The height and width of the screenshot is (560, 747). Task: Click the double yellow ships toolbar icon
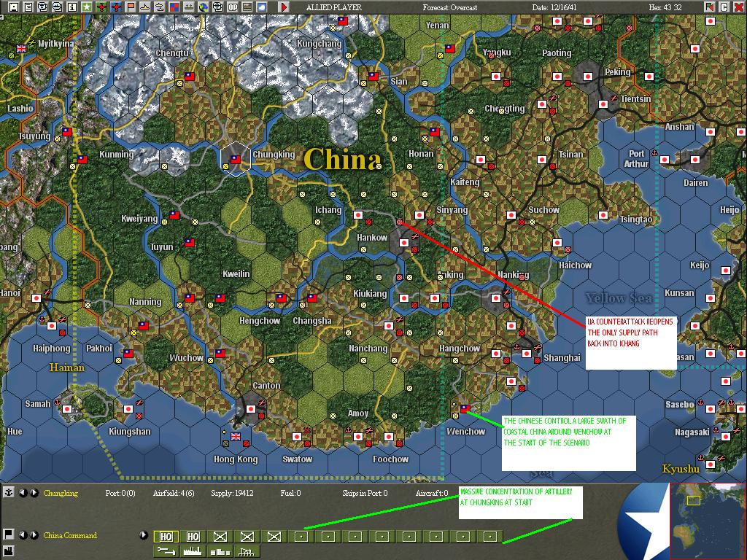pyautogui.click(x=160, y=7)
